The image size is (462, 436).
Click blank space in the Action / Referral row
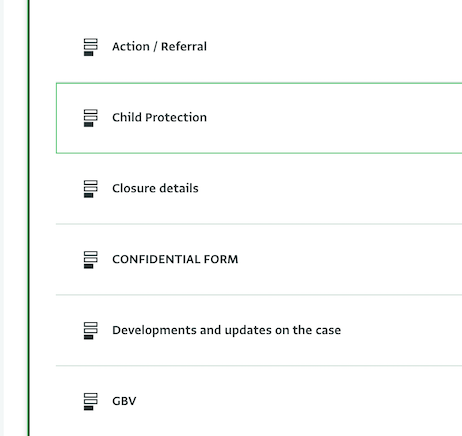pyautogui.click(x=333, y=47)
